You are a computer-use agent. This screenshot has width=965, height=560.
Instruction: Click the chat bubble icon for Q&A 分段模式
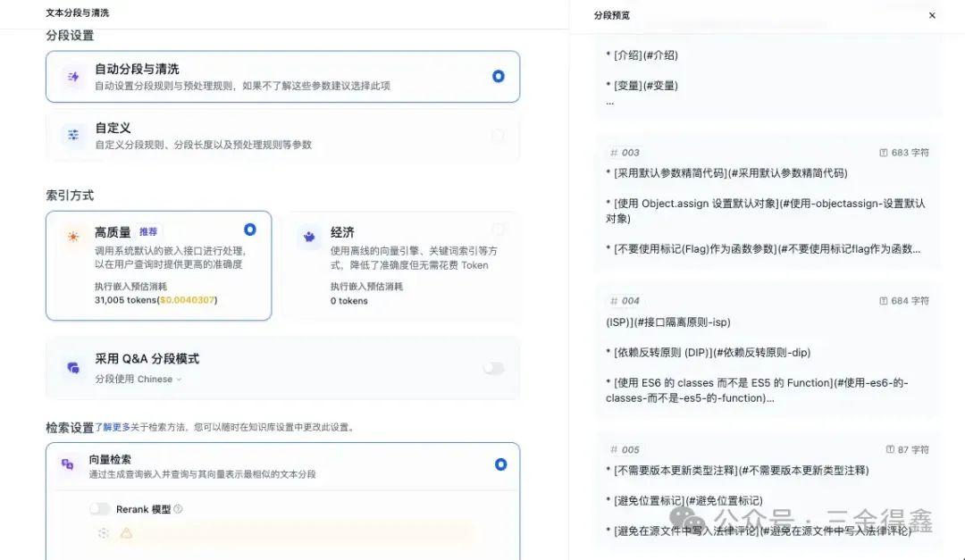(x=74, y=369)
